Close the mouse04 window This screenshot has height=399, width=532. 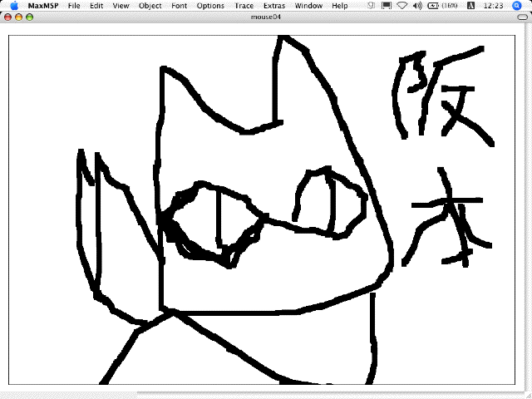coord(7,17)
